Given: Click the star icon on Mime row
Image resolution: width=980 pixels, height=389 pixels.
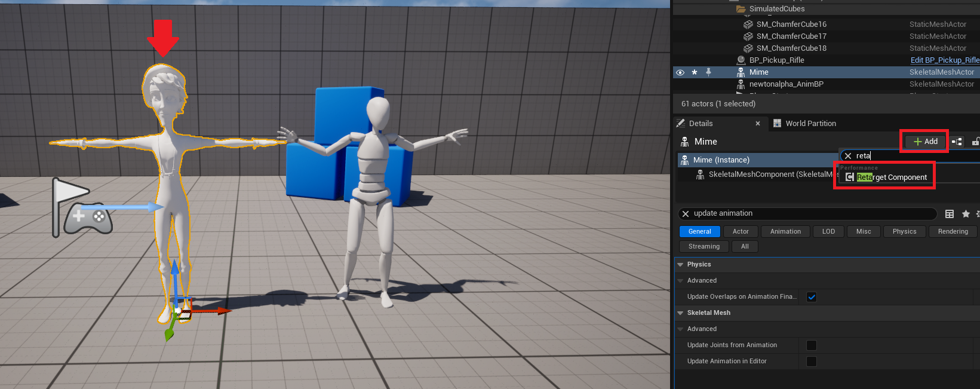Looking at the screenshot, I should point(695,72).
